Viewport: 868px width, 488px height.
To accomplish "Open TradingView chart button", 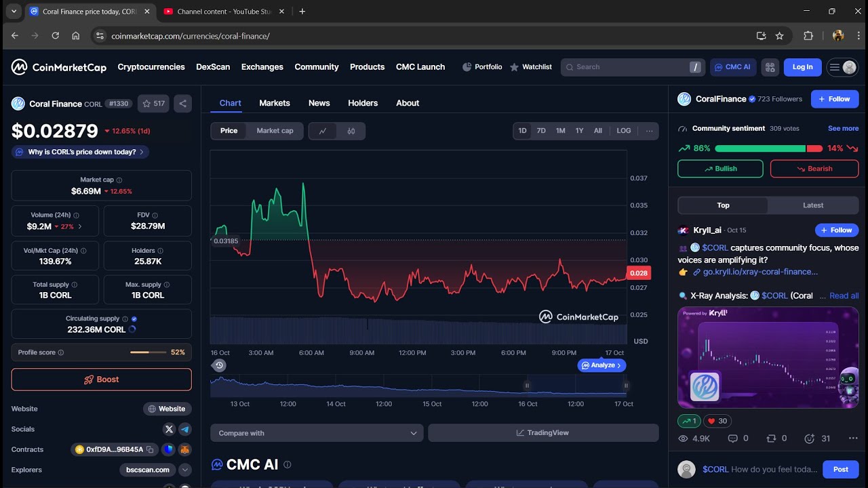I will pos(543,433).
